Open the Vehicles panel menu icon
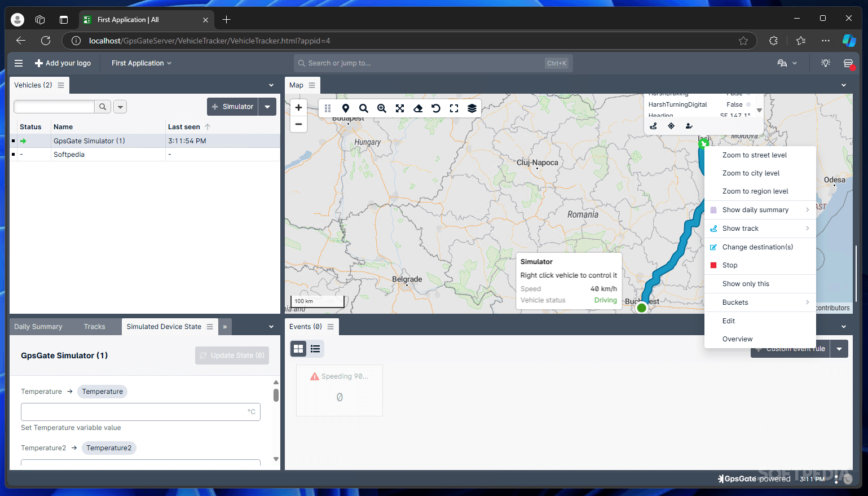 click(61, 85)
